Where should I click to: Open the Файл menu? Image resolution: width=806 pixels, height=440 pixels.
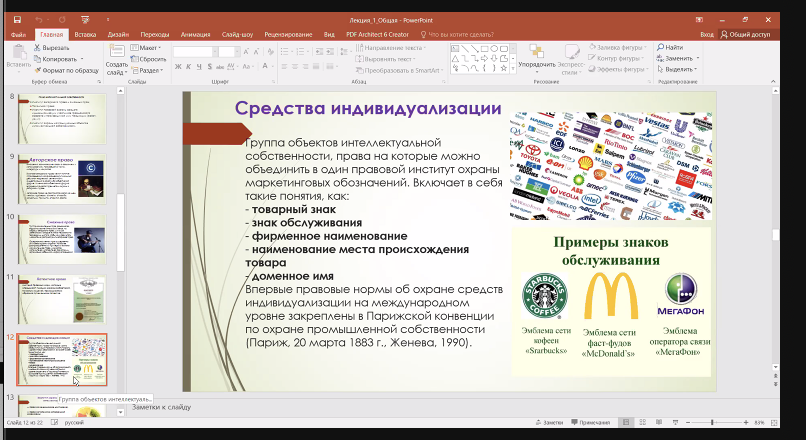pyautogui.click(x=18, y=34)
